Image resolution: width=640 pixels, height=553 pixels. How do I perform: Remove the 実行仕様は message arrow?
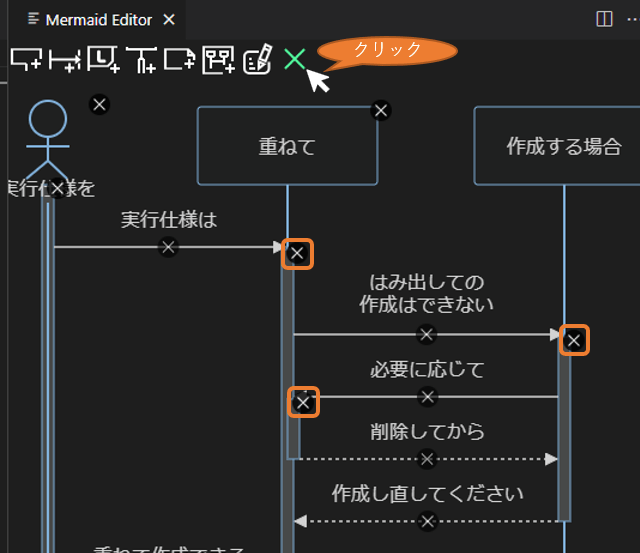click(x=168, y=246)
